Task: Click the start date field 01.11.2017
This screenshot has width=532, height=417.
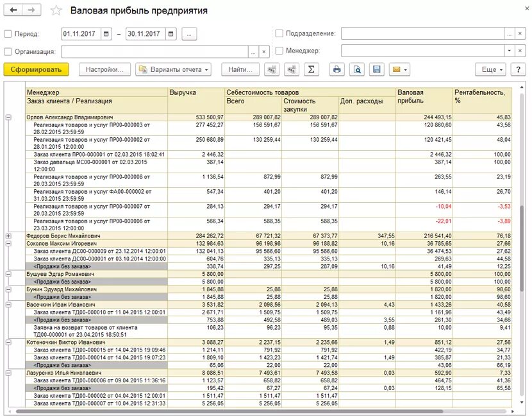Action: (x=81, y=33)
